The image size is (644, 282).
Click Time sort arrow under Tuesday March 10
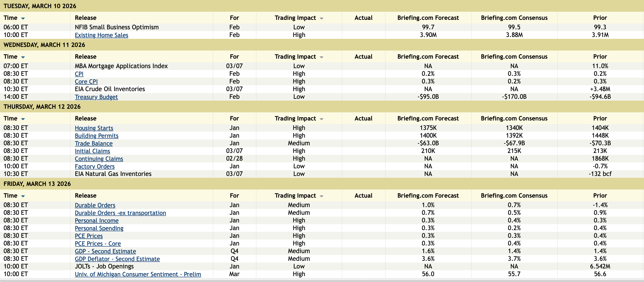click(23, 18)
